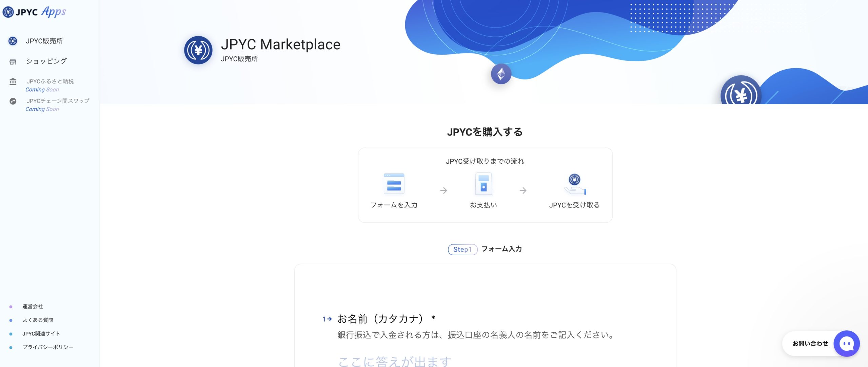The width and height of the screenshot is (868, 367).
Task: Open the お問い合わせ chat bubble icon
Action: [x=846, y=344]
